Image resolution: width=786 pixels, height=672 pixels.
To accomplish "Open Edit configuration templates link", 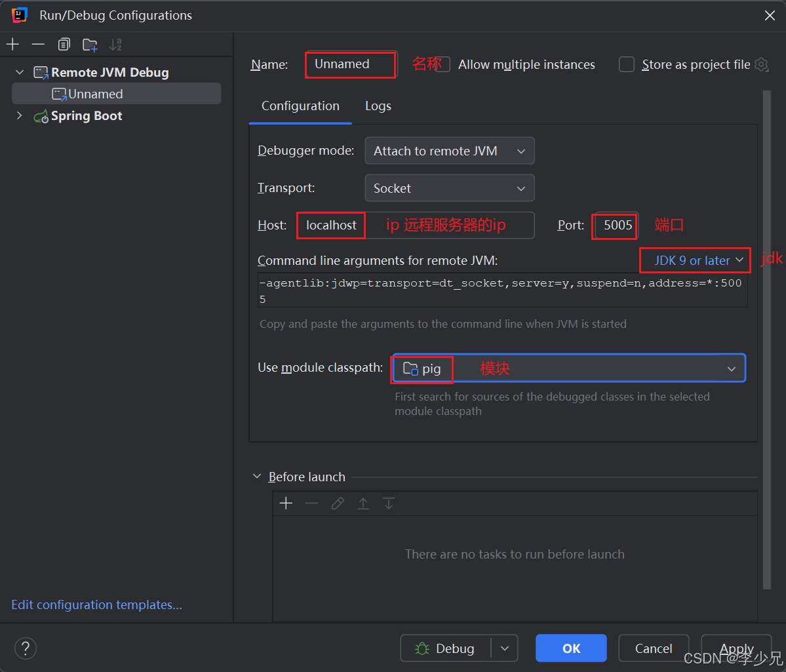I will coord(96,604).
